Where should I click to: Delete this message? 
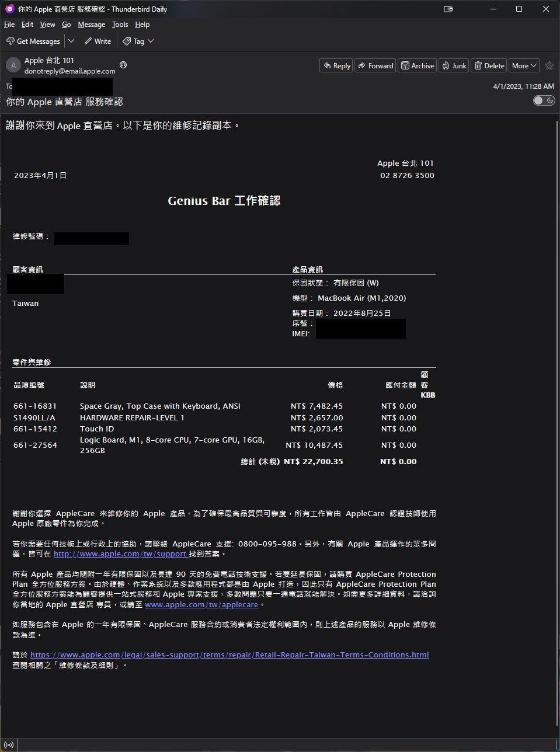489,66
